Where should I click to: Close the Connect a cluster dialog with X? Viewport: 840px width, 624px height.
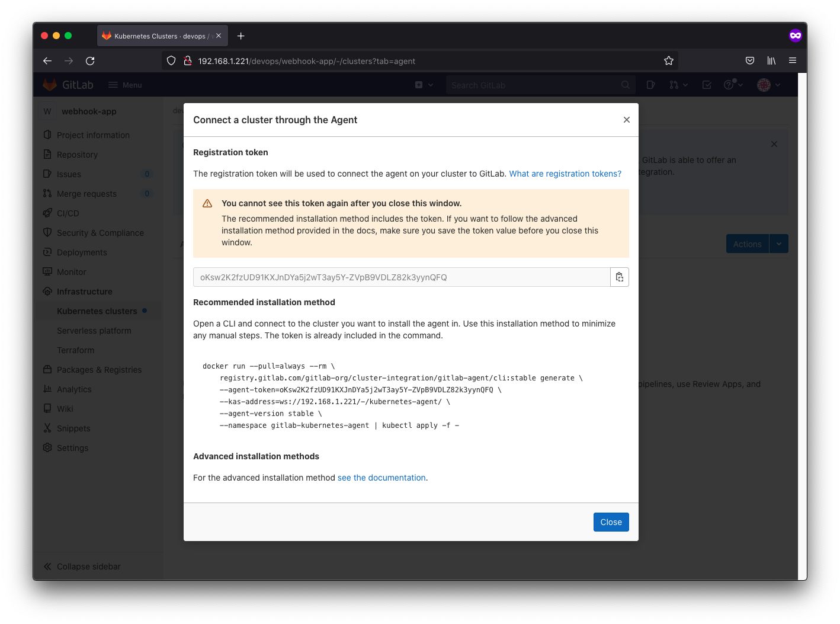626,120
